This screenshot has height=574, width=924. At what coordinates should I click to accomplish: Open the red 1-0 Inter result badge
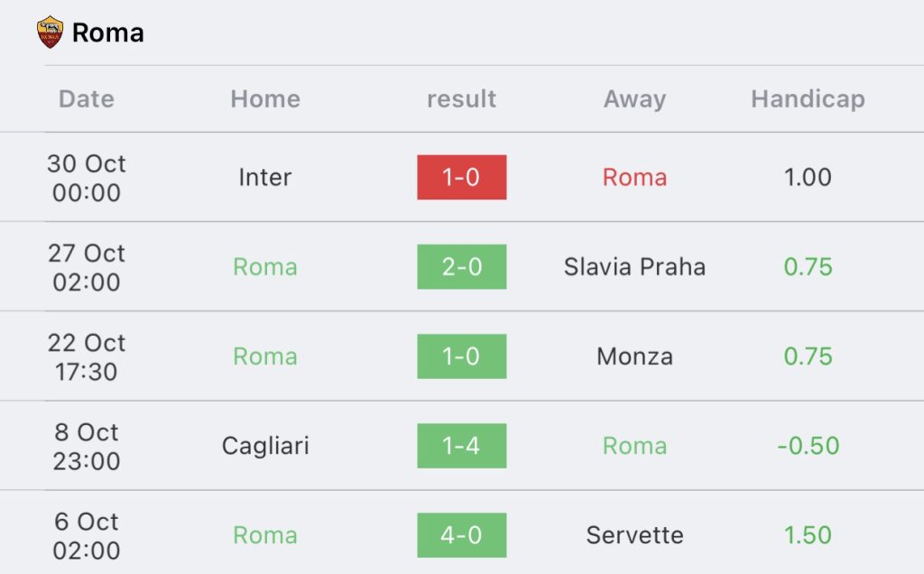pos(461,177)
